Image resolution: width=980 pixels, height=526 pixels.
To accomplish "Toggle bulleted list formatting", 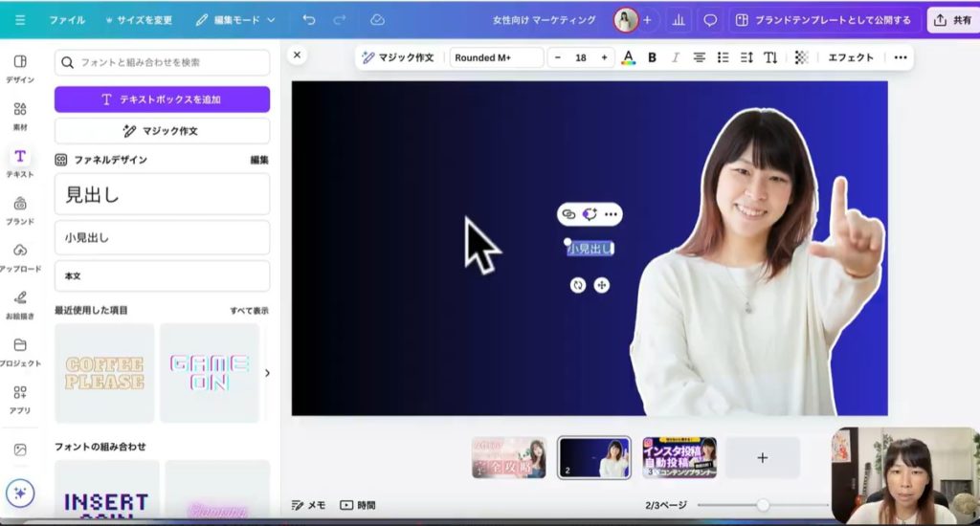I will (x=723, y=57).
